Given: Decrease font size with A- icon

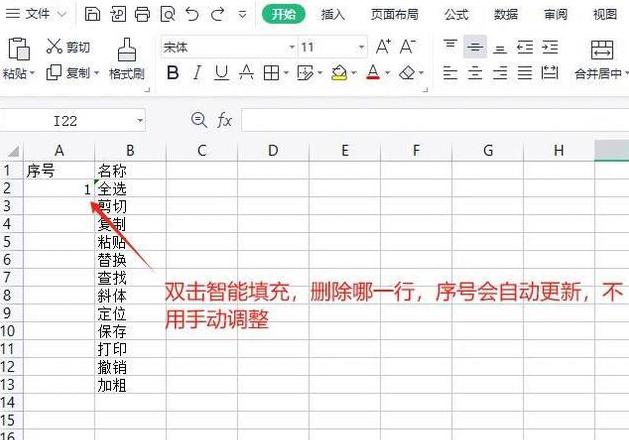Looking at the screenshot, I should pyautogui.click(x=408, y=47).
